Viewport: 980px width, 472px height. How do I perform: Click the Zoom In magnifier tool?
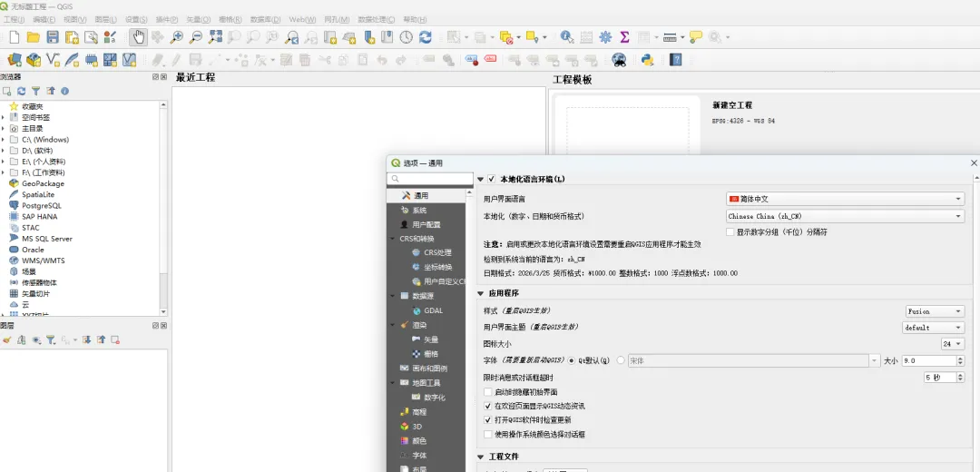(177, 37)
